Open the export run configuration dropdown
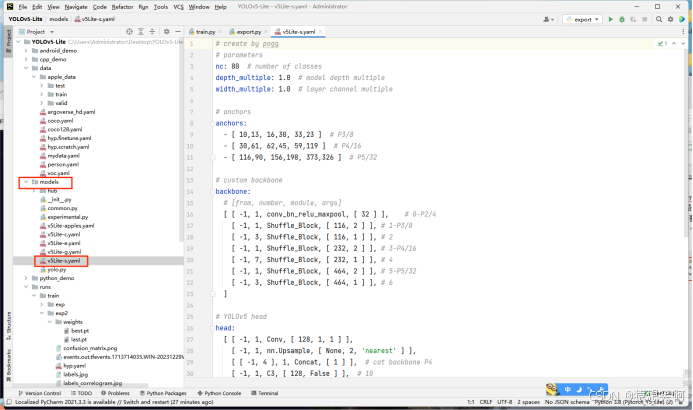Image resolution: width=693 pixels, height=410 pixels. (x=583, y=19)
